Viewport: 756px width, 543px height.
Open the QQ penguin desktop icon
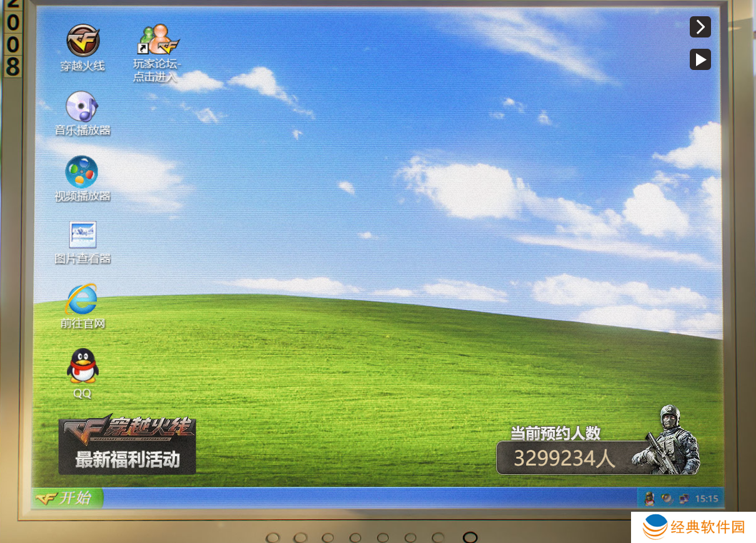click(82, 373)
